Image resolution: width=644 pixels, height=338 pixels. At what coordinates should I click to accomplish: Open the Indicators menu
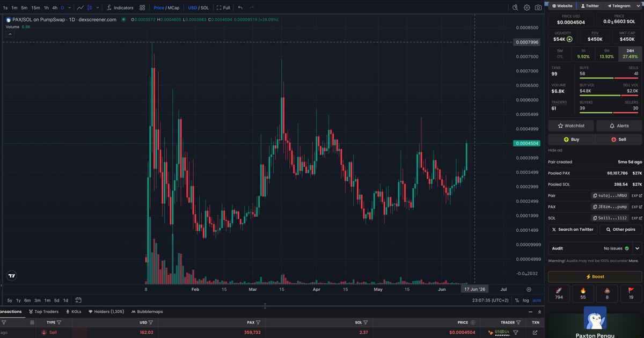(x=120, y=8)
